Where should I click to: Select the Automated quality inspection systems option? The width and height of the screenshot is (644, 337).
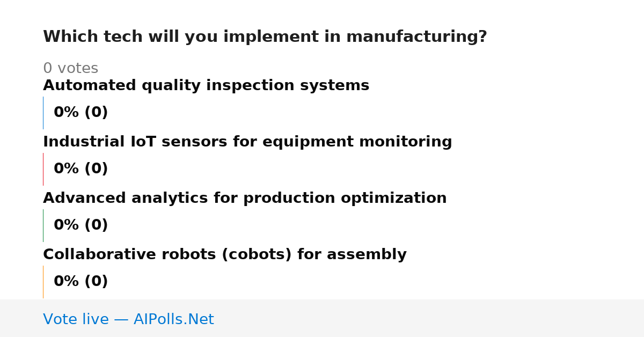coord(206,86)
